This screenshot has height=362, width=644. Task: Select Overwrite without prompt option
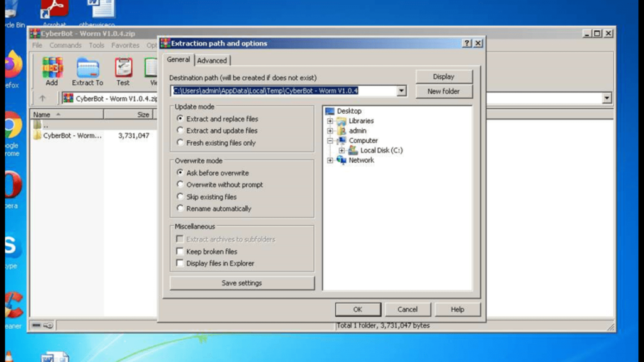click(x=180, y=185)
